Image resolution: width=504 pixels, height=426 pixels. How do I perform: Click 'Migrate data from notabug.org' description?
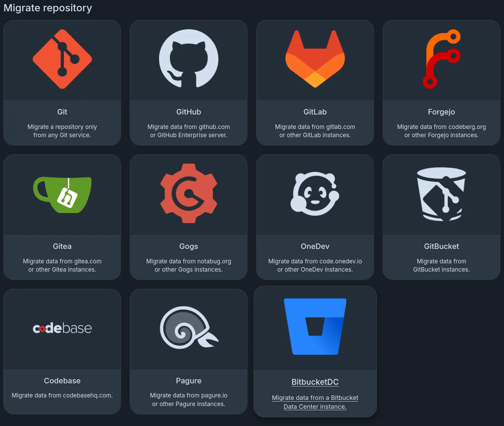pos(189,265)
